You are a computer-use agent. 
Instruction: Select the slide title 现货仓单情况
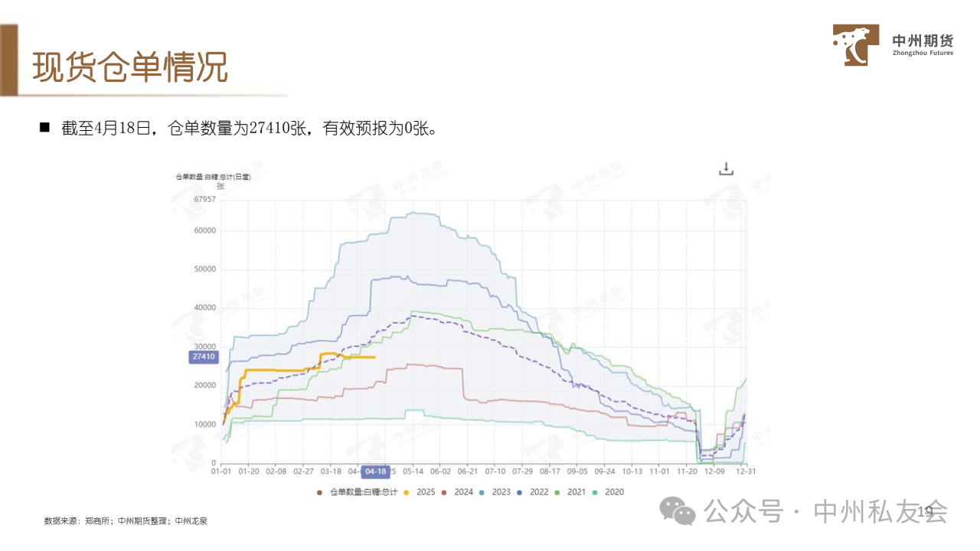tap(130, 68)
